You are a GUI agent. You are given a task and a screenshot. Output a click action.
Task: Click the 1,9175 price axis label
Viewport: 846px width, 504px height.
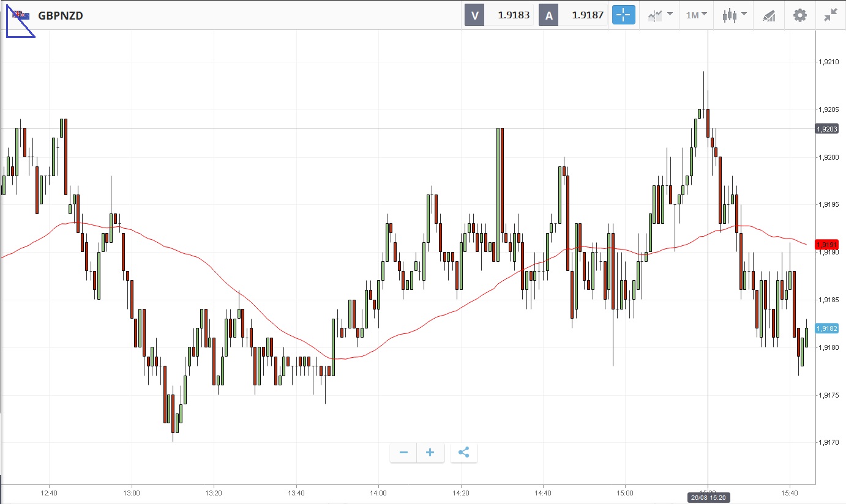828,395
